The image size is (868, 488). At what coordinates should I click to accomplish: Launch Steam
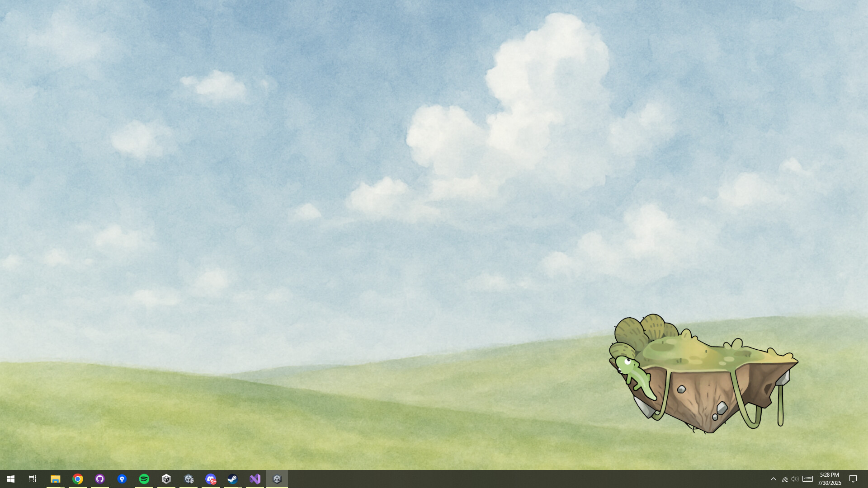click(x=233, y=479)
